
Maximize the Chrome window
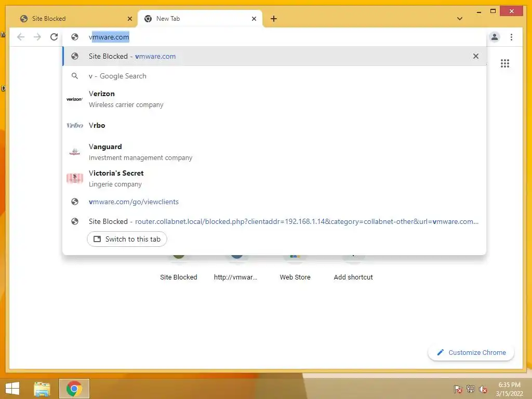click(x=493, y=11)
